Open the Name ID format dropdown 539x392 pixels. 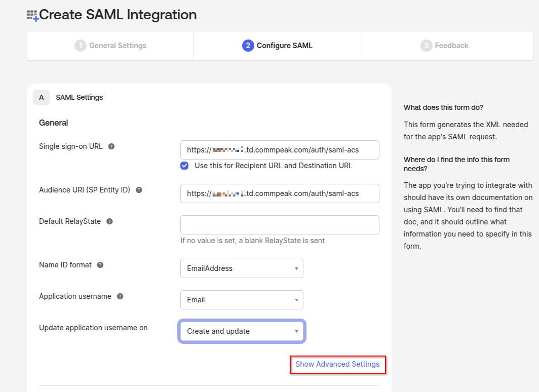click(242, 268)
